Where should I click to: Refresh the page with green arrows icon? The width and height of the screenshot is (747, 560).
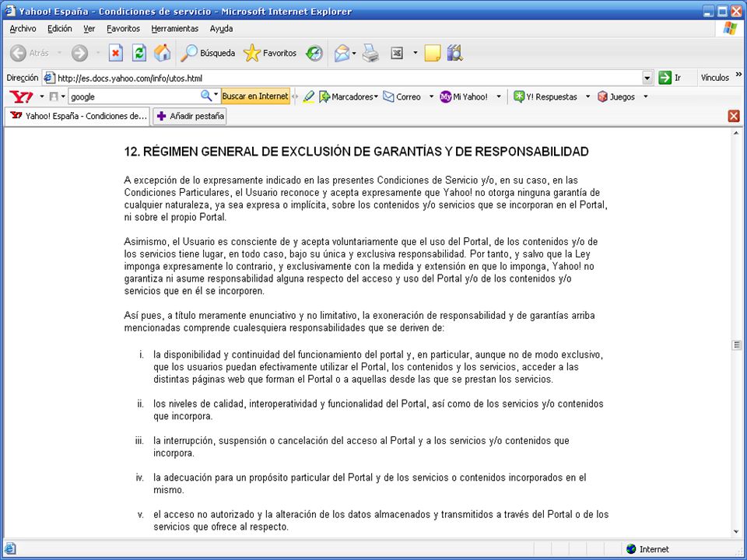[139, 53]
